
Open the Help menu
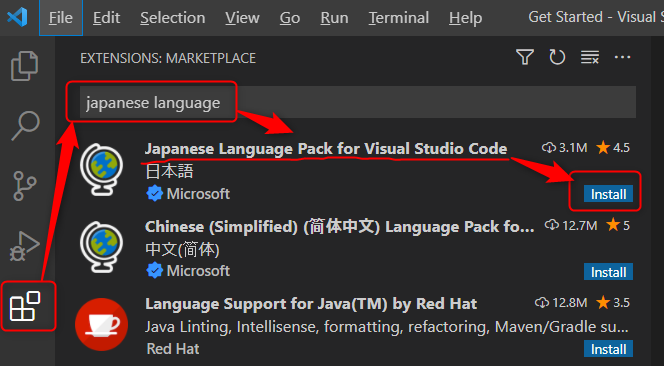(465, 18)
